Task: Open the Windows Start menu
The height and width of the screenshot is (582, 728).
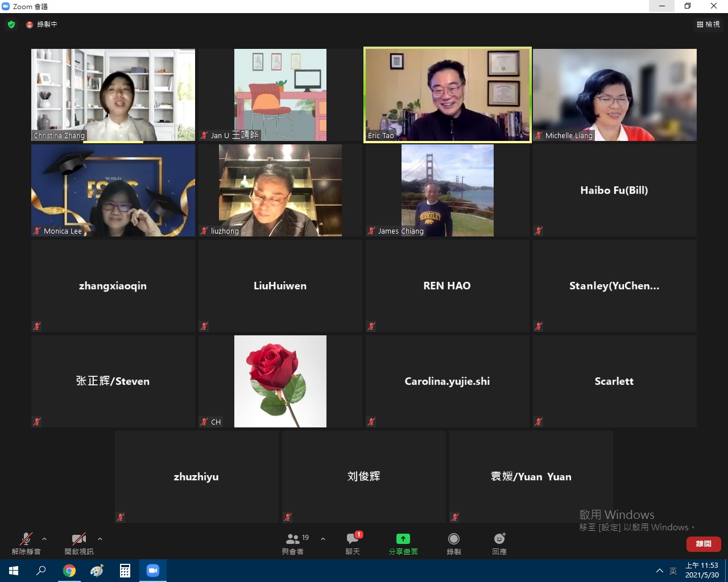Action: (x=14, y=571)
